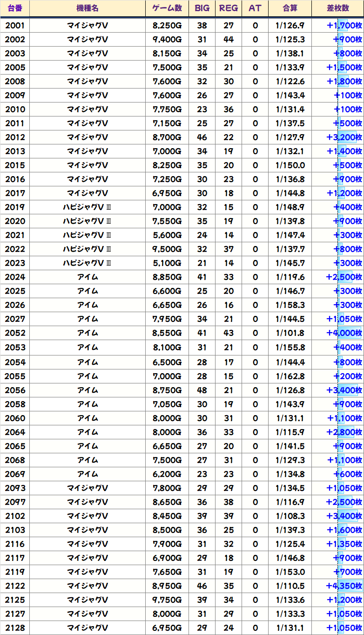
Task: Select the 7,250G game count
Action: click(167, 179)
